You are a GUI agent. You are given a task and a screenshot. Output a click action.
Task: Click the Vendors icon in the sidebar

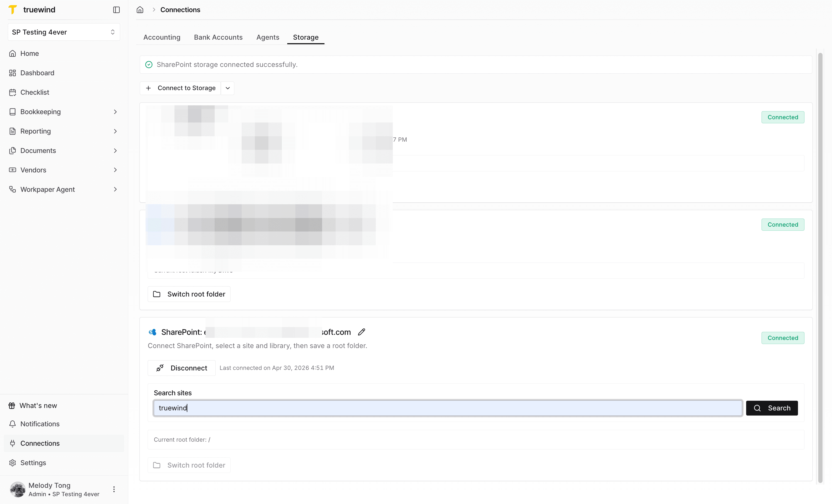pyautogui.click(x=12, y=170)
